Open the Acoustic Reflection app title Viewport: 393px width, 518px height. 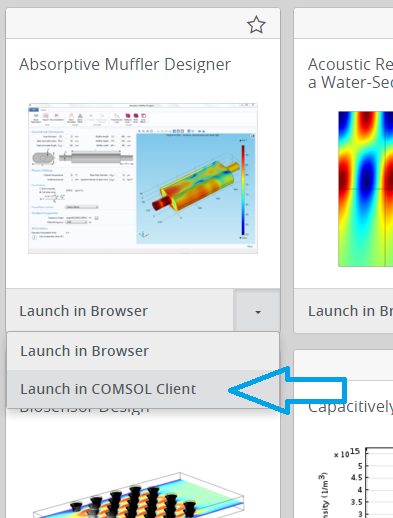pos(350,73)
